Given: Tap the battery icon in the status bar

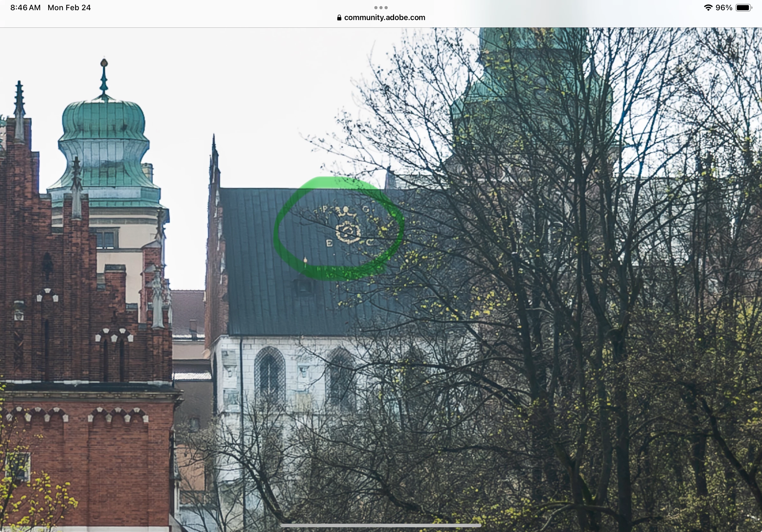Looking at the screenshot, I should click(744, 8).
